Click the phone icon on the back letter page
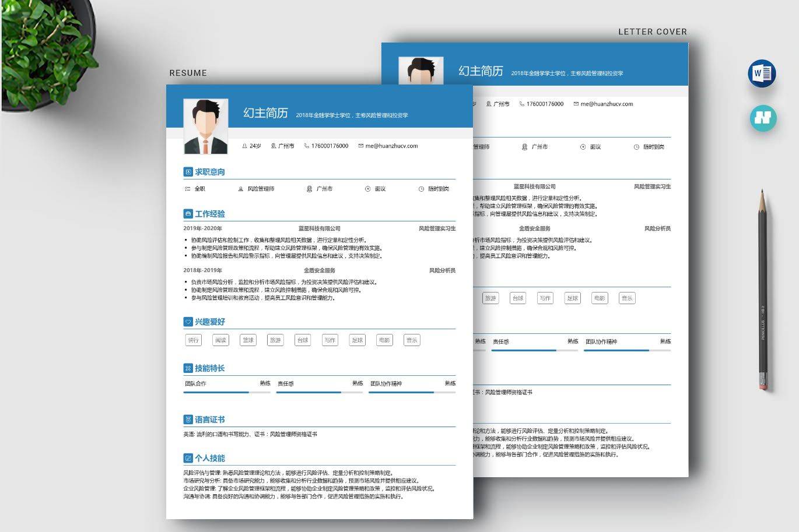Image resolution: width=799 pixels, height=532 pixels. (x=522, y=104)
